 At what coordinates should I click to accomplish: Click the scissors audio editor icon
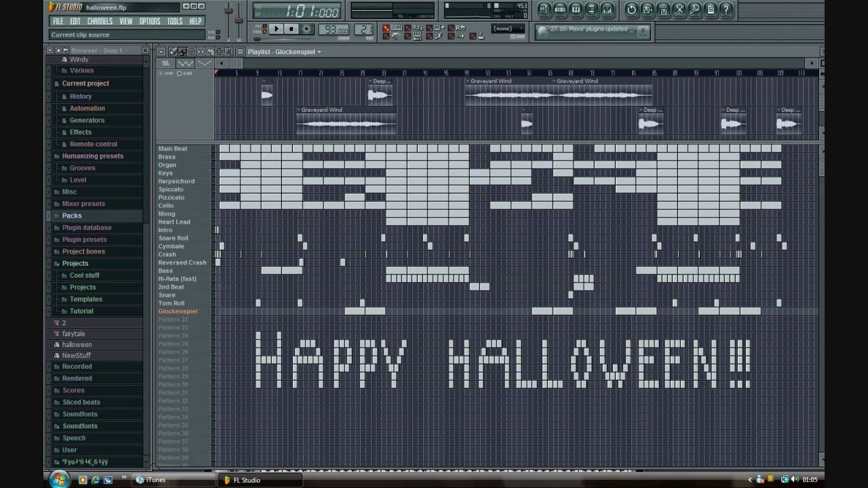[679, 9]
